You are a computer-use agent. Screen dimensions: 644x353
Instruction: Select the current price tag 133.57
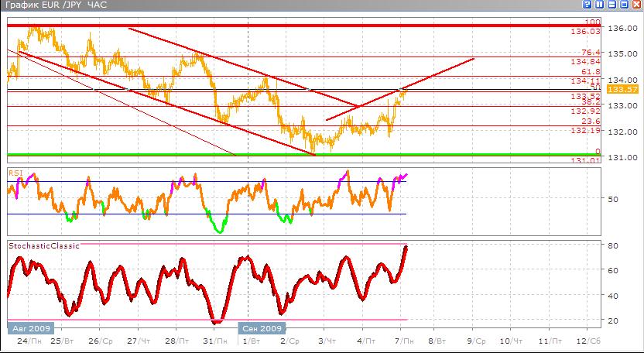[x=619, y=90]
